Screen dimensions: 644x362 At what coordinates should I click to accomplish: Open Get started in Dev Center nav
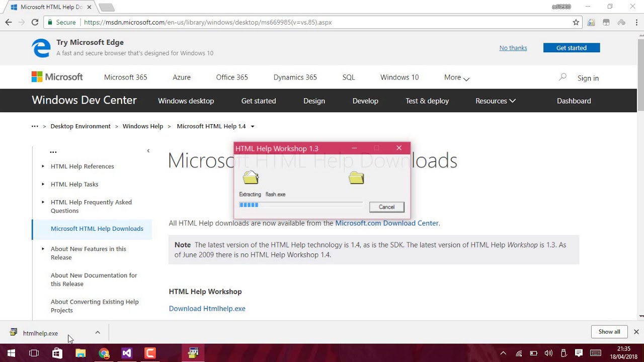[x=259, y=101]
